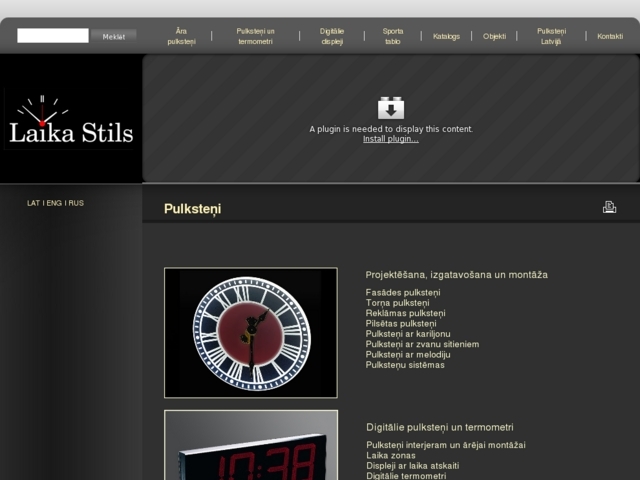Image resolution: width=640 pixels, height=480 pixels.
Task: Open the digital clock thumbnail image
Action: point(251,445)
